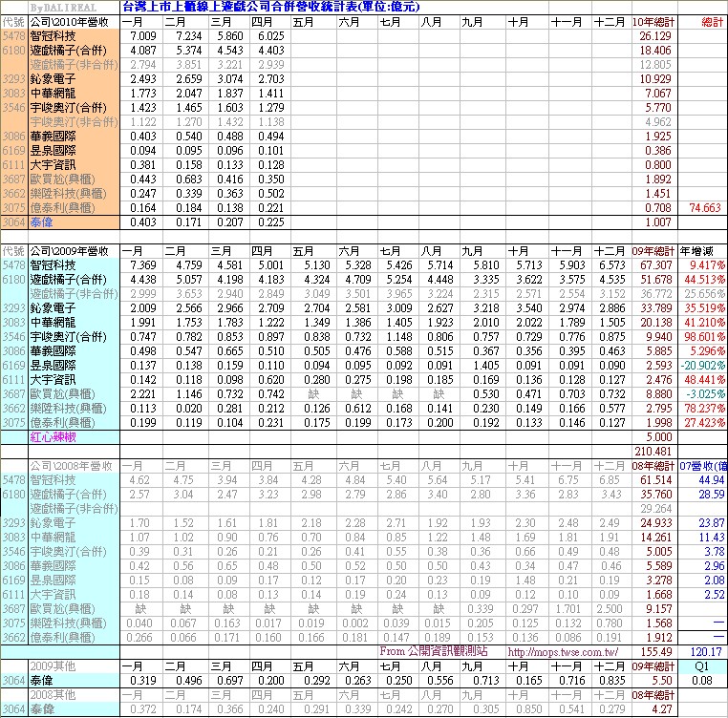Viewport: 728px width, 718px height.
Task: Select 2009 遊戲橘子(合併) July value 5.254
Action: [x=398, y=280]
